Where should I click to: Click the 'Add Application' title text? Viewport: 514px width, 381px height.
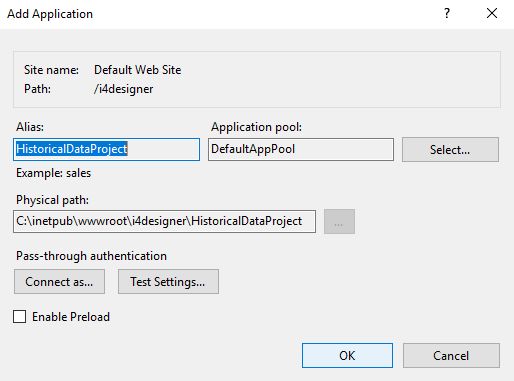(50, 14)
